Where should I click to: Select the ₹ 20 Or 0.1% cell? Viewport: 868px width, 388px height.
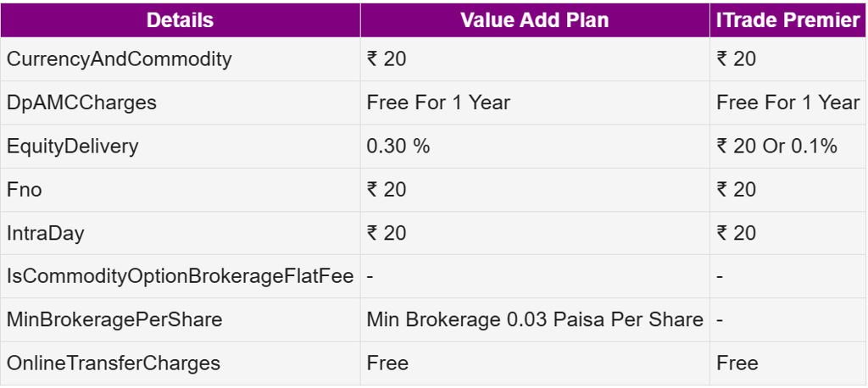click(x=776, y=146)
